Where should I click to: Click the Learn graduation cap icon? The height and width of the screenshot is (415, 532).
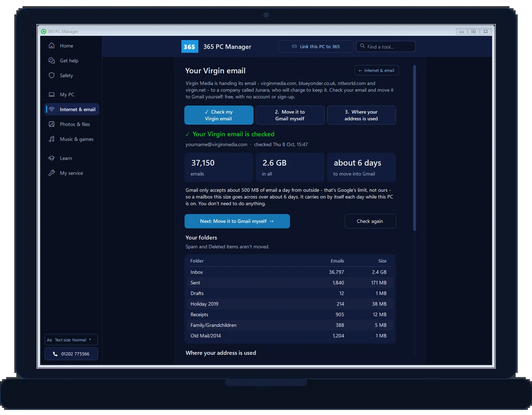[x=52, y=158]
